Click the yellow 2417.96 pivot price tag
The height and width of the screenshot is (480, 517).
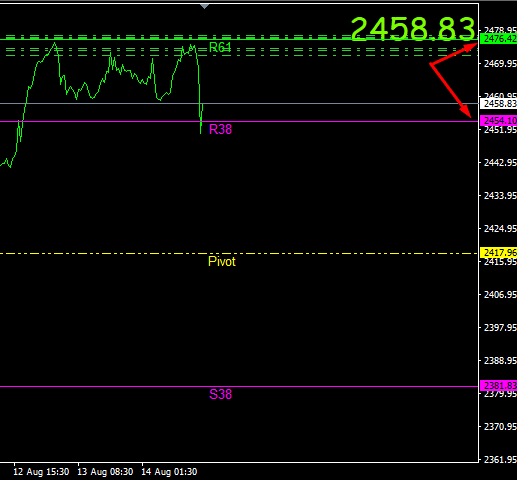[499, 253]
